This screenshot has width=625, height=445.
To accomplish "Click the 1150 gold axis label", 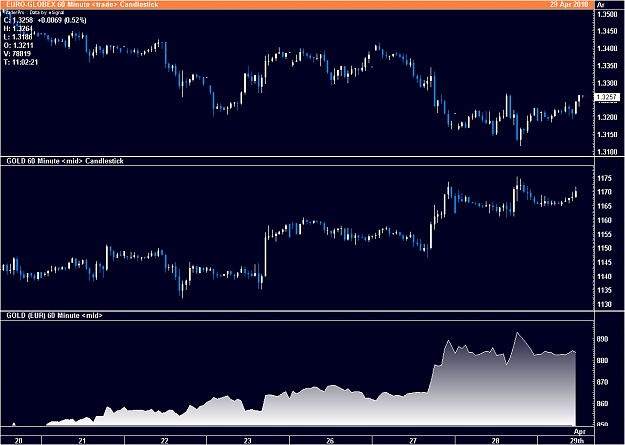I will pyautogui.click(x=605, y=248).
